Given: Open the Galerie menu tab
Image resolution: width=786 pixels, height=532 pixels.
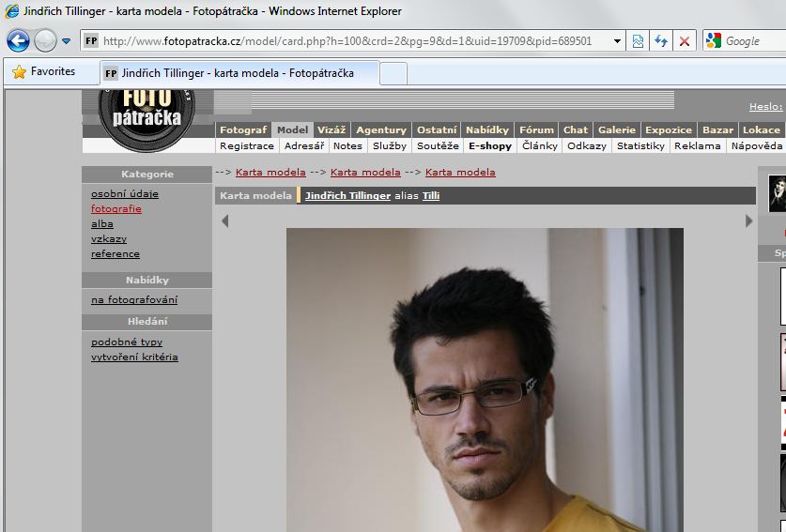Looking at the screenshot, I should pyautogui.click(x=617, y=129).
